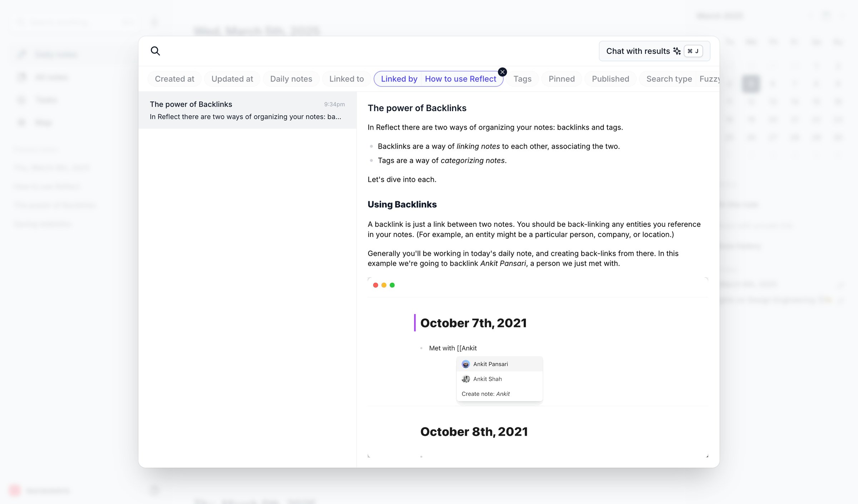Click the Ankit Pansari suggestion in the image
858x504 pixels.
[499, 364]
